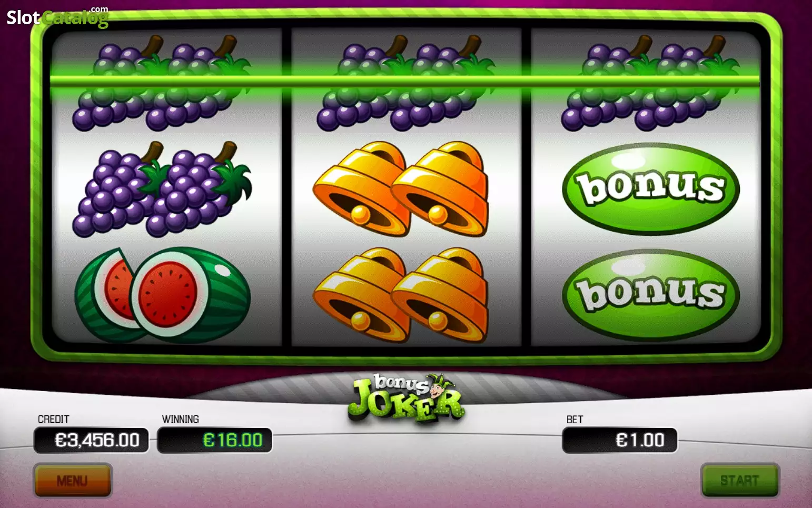Click the top grapes on third reel
The image size is (812, 508).
tap(650, 83)
